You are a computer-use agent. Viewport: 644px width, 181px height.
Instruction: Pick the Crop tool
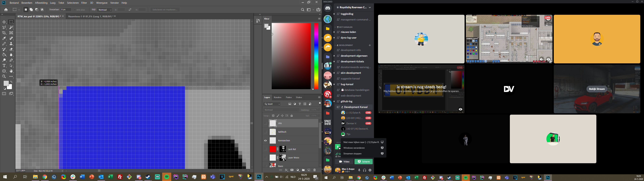click(x=4, y=33)
